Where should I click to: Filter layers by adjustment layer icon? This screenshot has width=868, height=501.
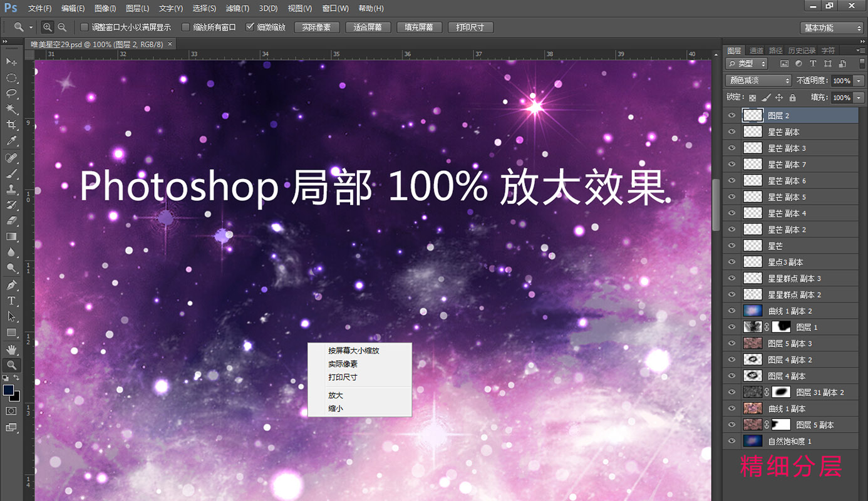point(798,64)
